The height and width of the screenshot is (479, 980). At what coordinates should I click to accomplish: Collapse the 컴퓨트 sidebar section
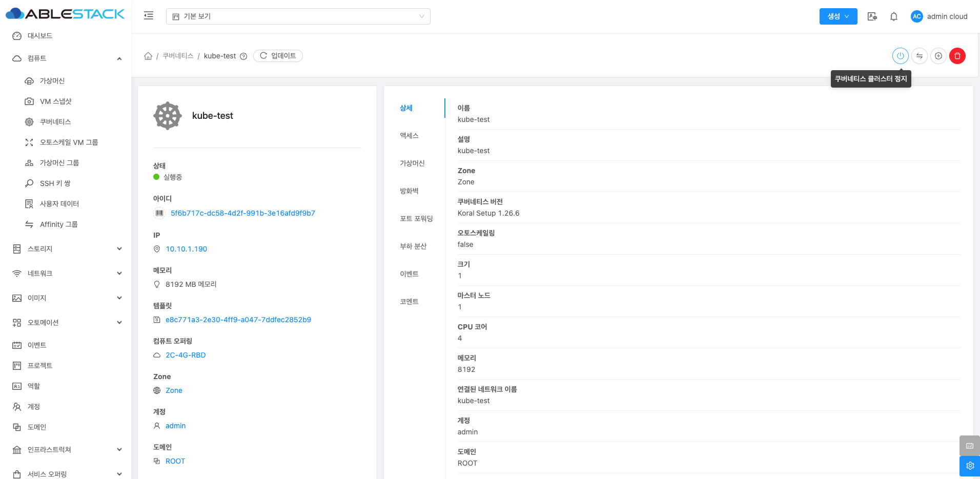119,58
